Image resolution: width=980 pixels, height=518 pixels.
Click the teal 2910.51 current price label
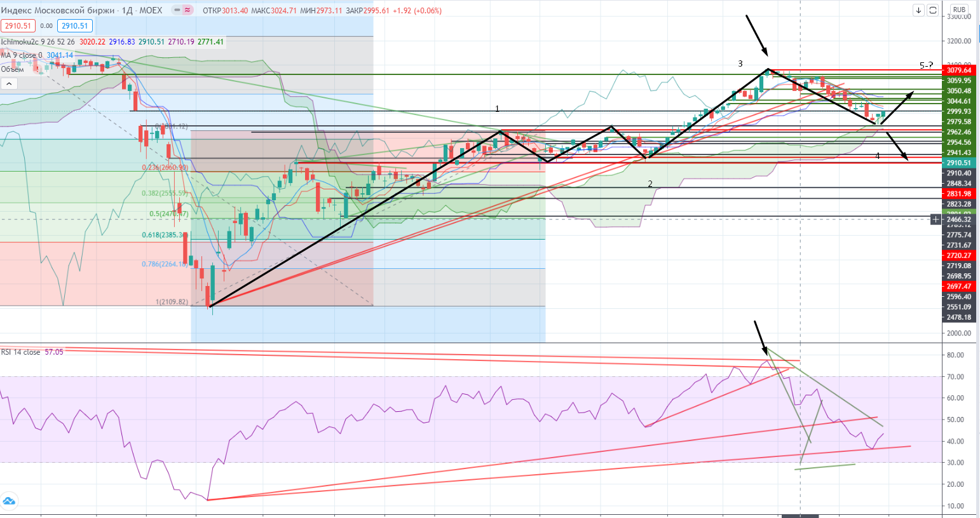[958, 163]
